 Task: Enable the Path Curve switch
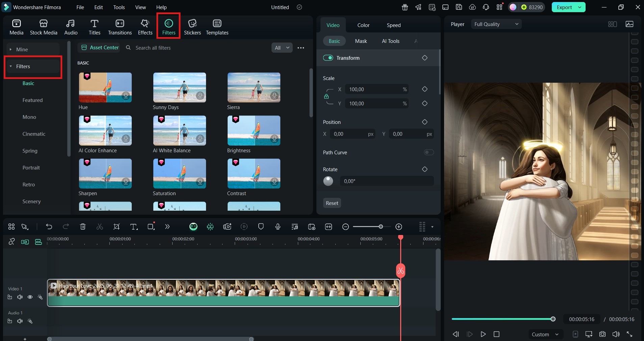pos(429,152)
